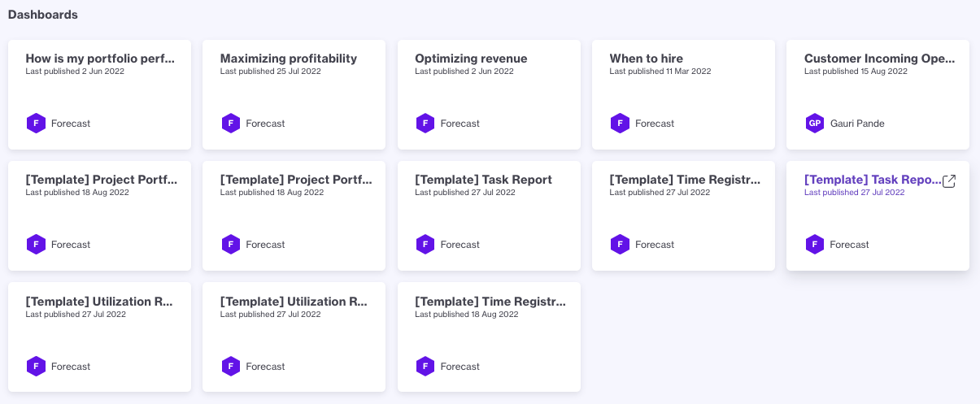Open the Customer Incoming Ope... dashboard
The height and width of the screenshot is (404, 980).
click(x=879, y=59)
